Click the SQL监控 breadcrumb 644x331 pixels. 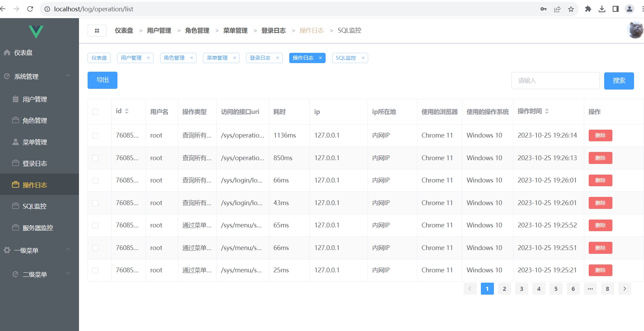(349, 31)
